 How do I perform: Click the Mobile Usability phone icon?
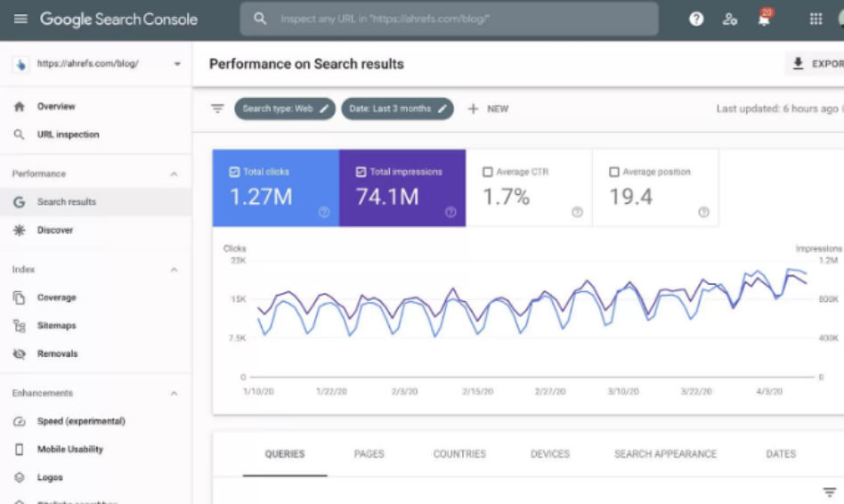(x=20, y=449)
